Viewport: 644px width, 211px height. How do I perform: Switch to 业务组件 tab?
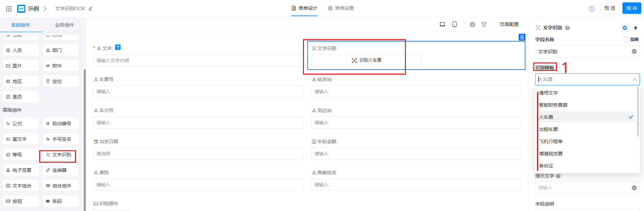[64, 25]
